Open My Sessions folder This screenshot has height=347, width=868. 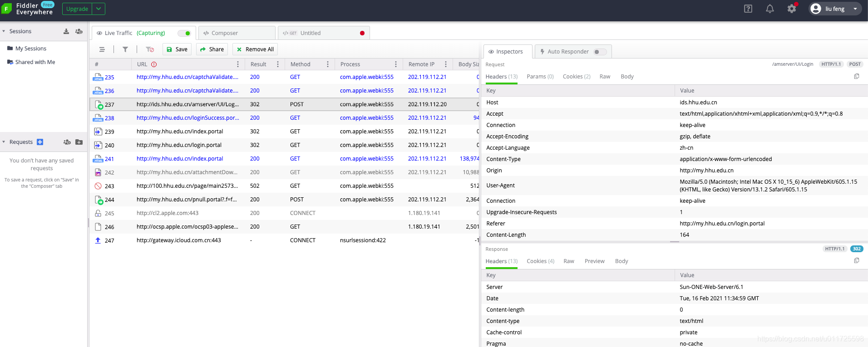click(31, 49)
